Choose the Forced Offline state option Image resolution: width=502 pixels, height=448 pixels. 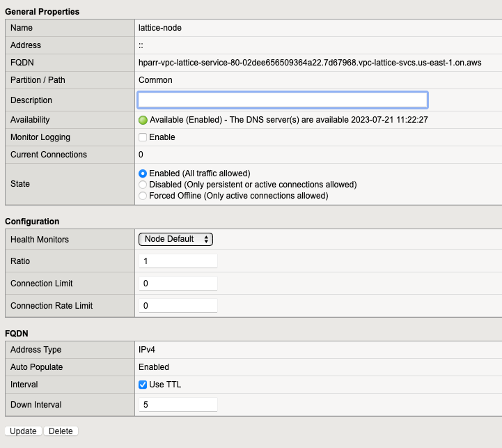point(143,196)
